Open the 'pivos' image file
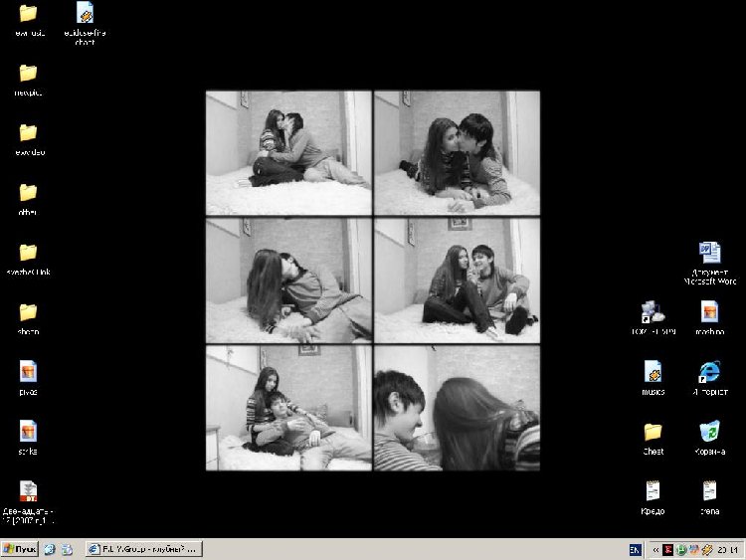This screenshot has height=560, width=746. (x=28, y=372)
